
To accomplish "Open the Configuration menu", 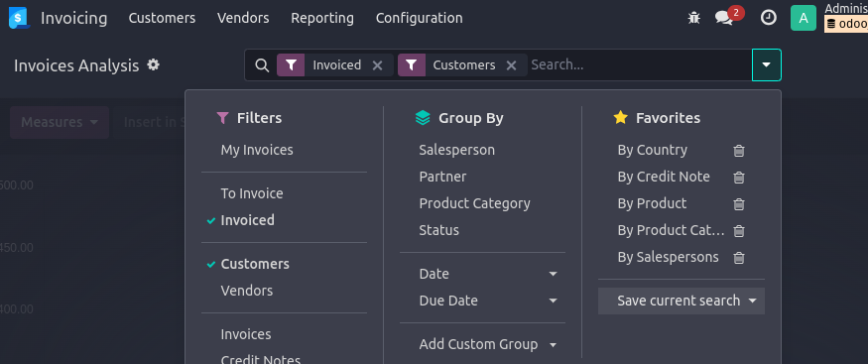I will coord(419,18).
